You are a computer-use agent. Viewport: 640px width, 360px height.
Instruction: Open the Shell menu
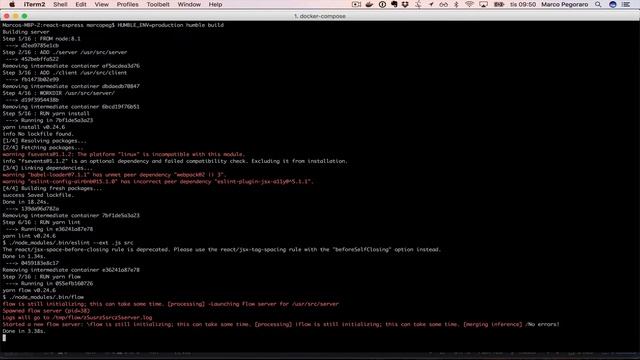click(x=60, y=4)
